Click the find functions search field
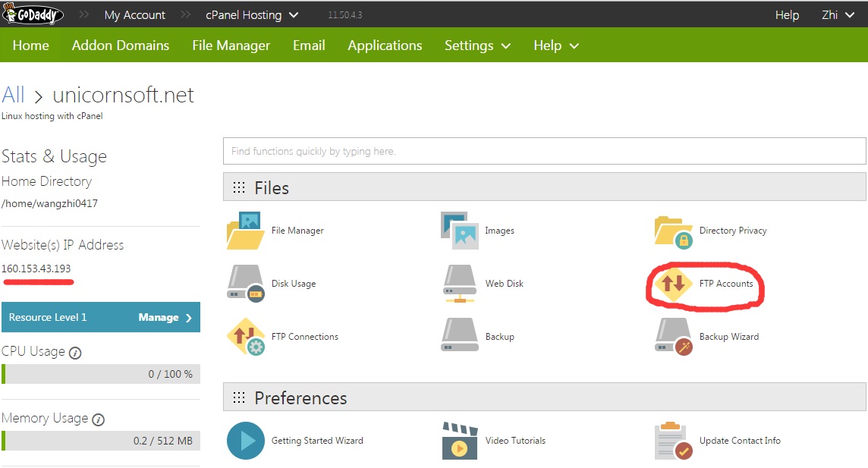The height and width of the screenshot is (468, 868). coord(544,151)
